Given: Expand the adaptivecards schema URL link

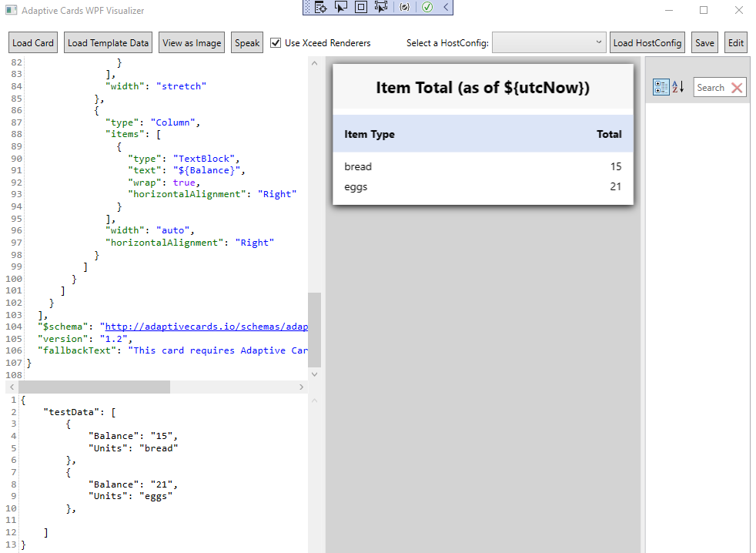Looking at the screenshot, I should (205, 327).
